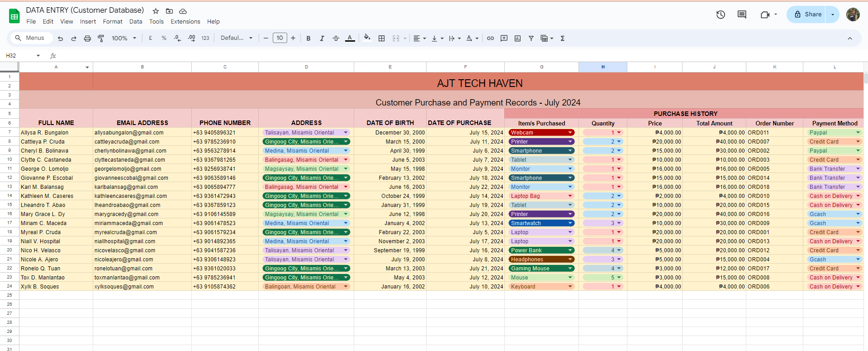The image size is (868, 351).
Task: Collapse the toolbar with chevron
Action: pos(850,38)
